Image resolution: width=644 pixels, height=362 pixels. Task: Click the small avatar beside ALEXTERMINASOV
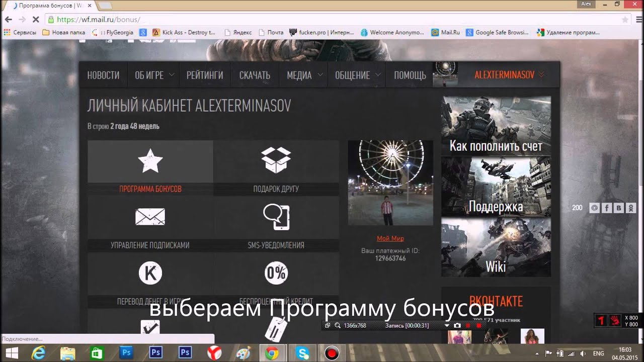click(445, 75)
